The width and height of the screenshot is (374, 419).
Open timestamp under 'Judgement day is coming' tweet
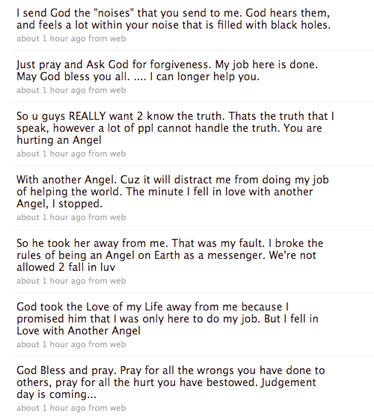click(x=51, y=408)
